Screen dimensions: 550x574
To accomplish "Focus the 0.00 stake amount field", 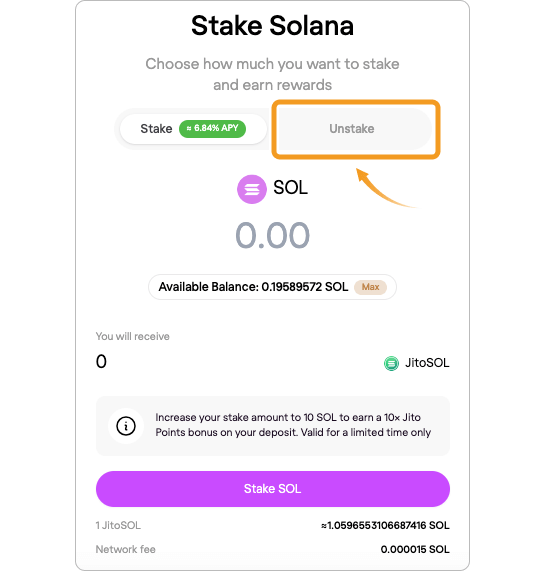I will 272,235.
